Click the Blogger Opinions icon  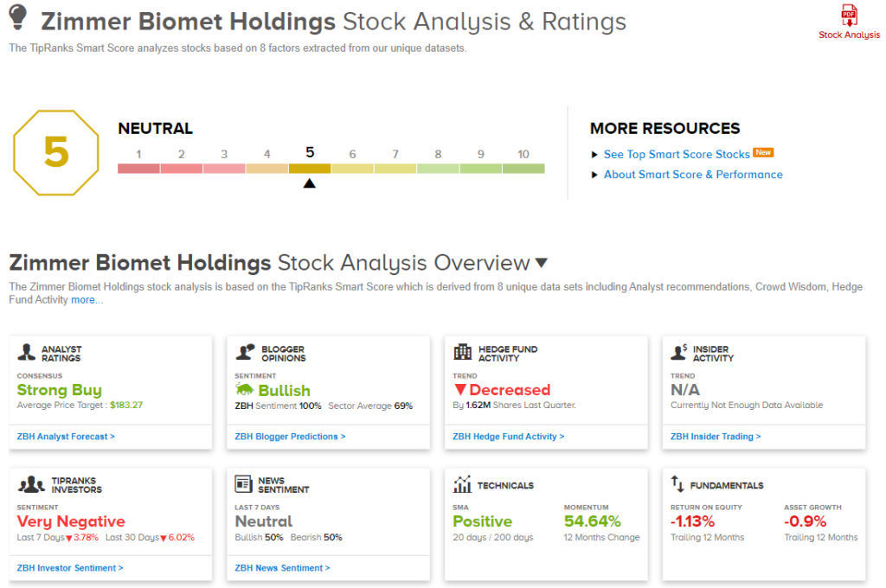tap(246, 353)
